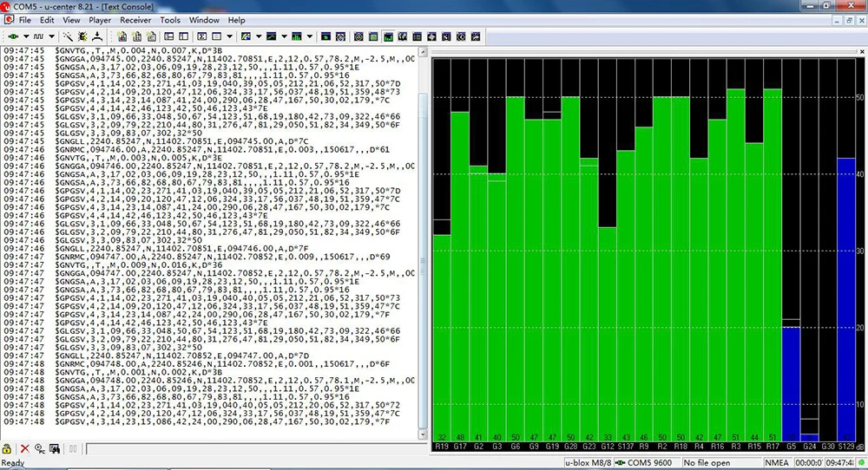The image size is (868, 470).
Task: Close the satellite level docking panel
Action: point(862,51)
